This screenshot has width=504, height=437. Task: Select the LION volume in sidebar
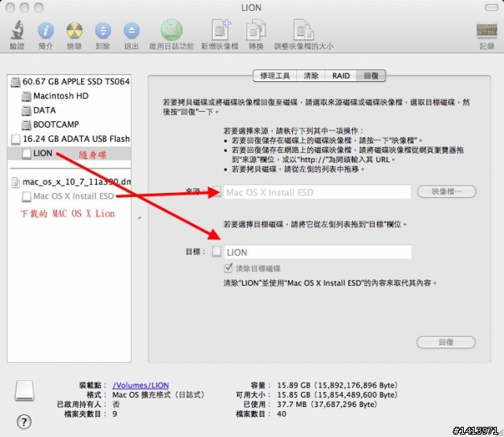69,154
